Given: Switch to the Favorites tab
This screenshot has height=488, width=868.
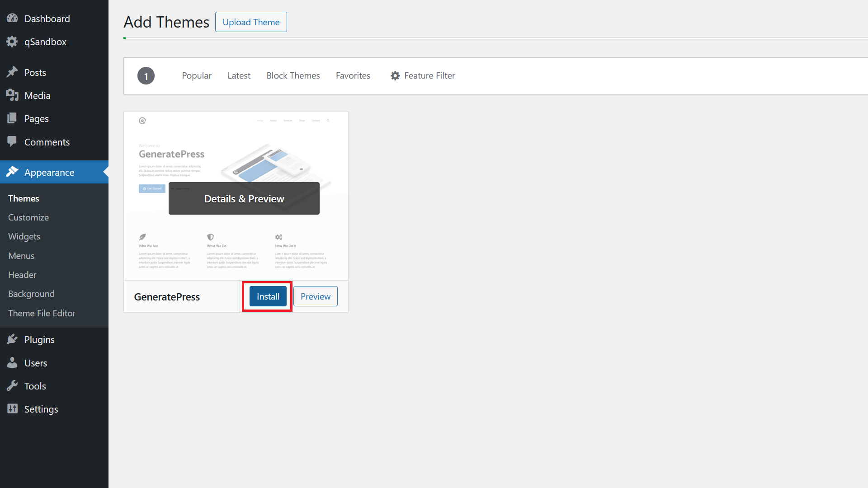Looking at the screenshot, I should (353, 75).
